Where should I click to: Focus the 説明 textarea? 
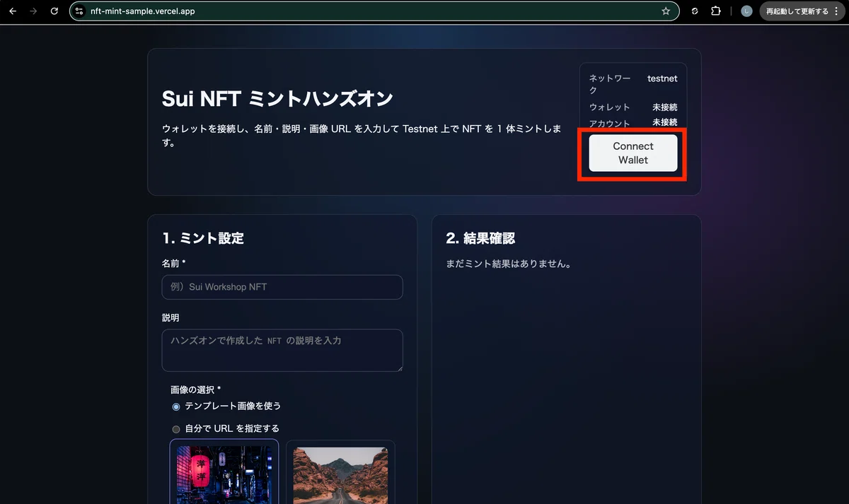282,350
